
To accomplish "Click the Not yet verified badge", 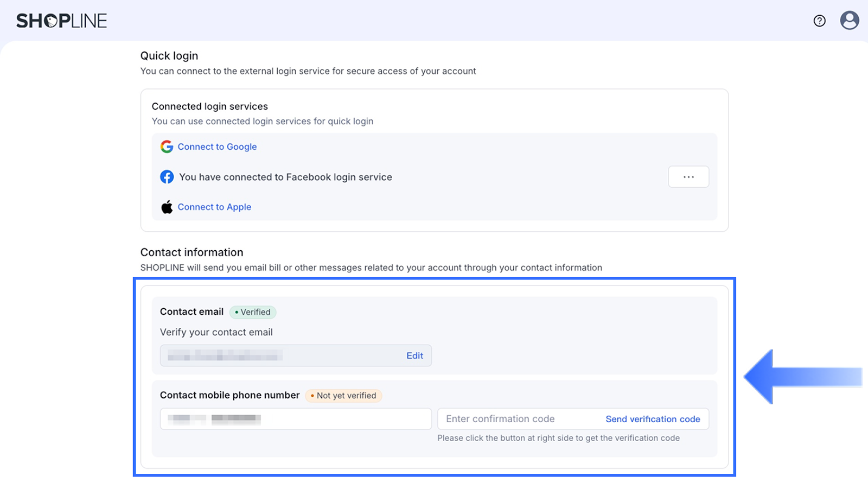I will pyautogui.click(x=344, y=396).
